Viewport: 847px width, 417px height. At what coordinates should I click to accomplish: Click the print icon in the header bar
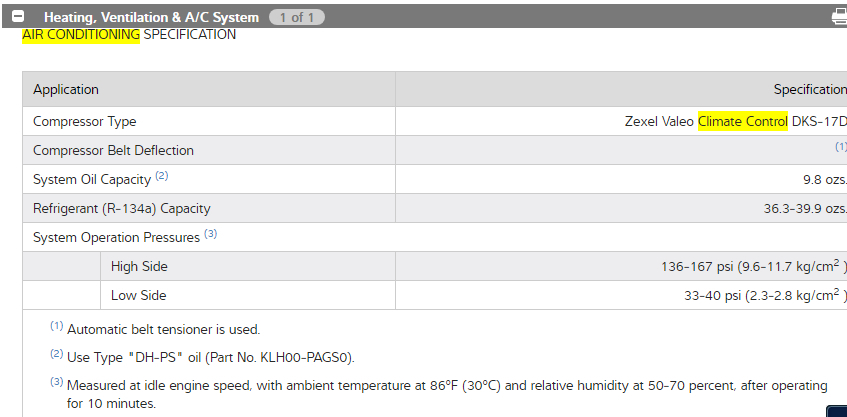[839, 17]
